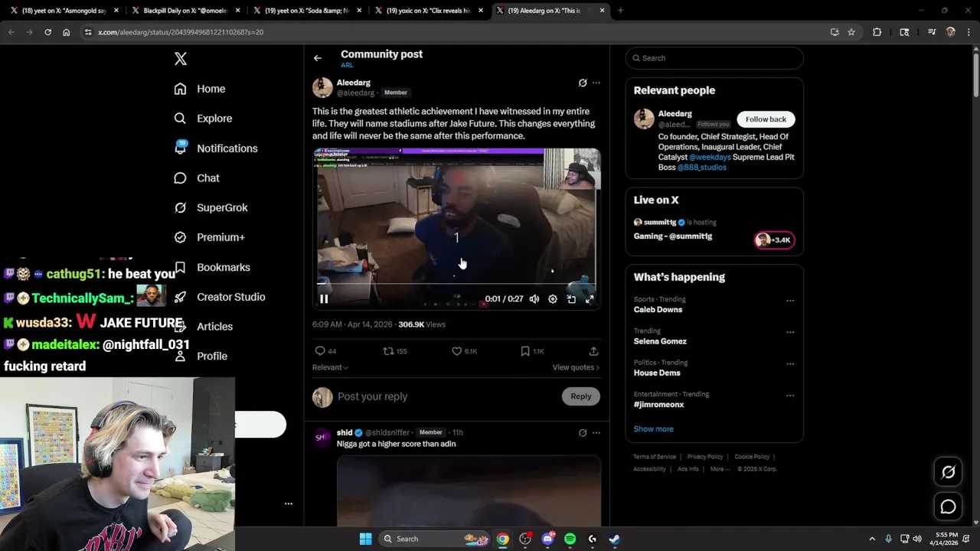
Task: Expand the Relevant replies sort dropdown
Action: (x=330, y=367)
